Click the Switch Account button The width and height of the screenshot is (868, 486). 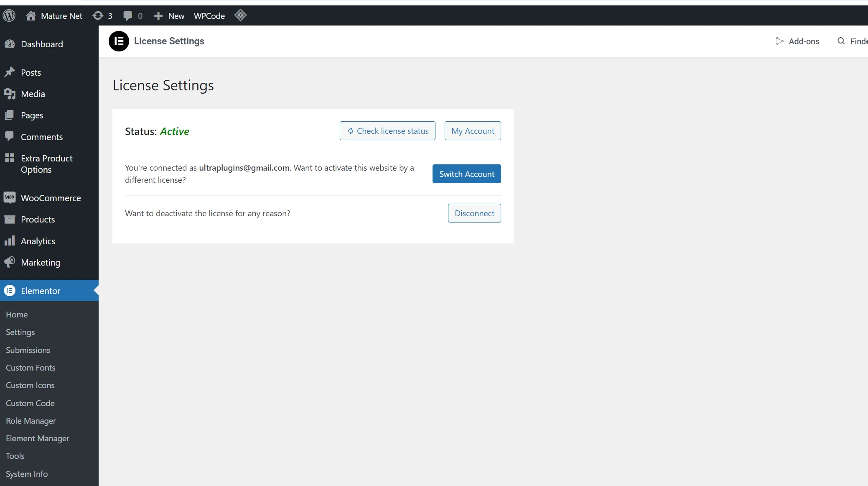466,174
